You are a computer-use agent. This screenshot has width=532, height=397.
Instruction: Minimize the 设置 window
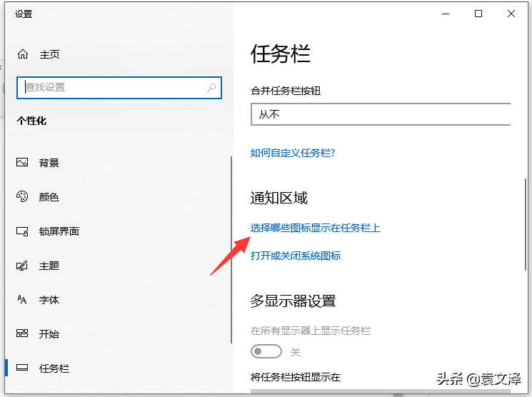coord(446,14)
